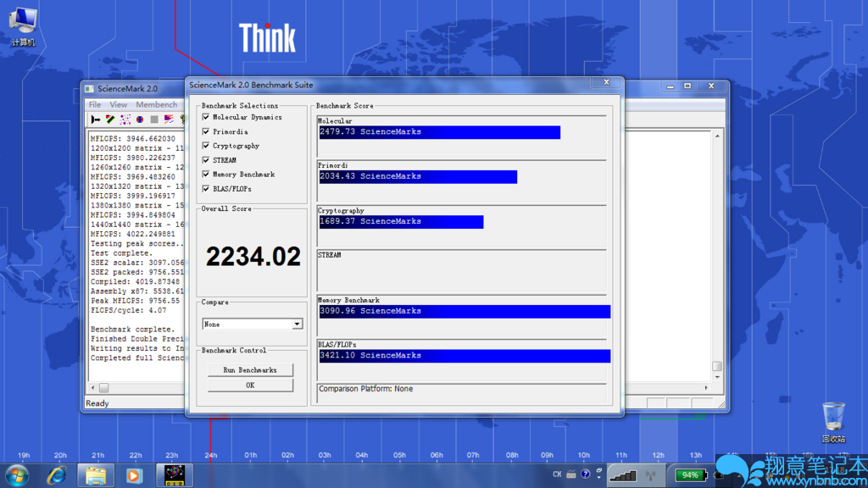Open Windows Explorer folder in taskbar
Screen dimensions: 868x488
point(95,475)
